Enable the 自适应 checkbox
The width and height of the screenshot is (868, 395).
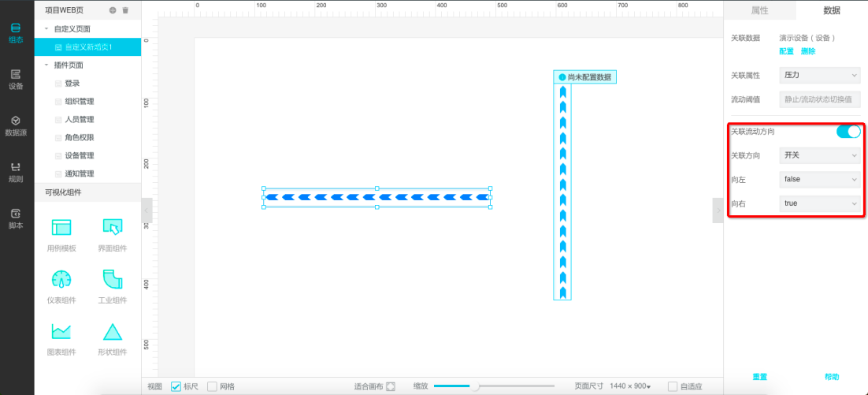pyautogui.click(x=673, y=386)
